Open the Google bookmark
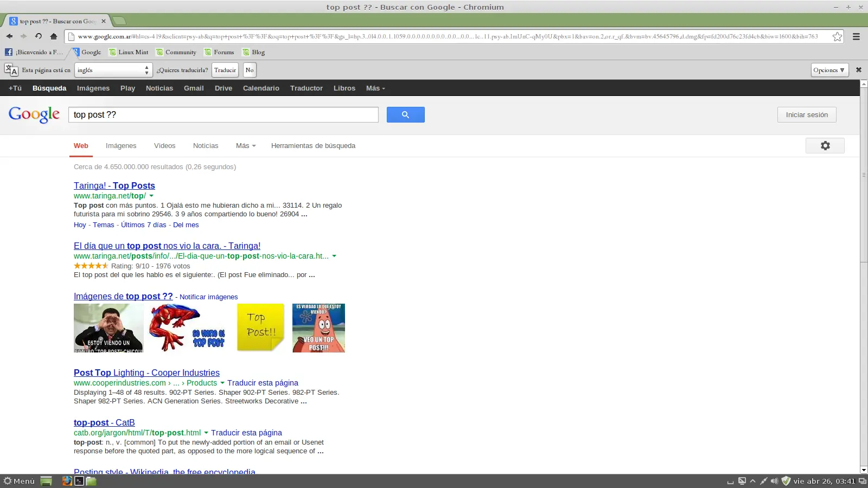This screenshot has height=488, width=868. click(87, 52)
